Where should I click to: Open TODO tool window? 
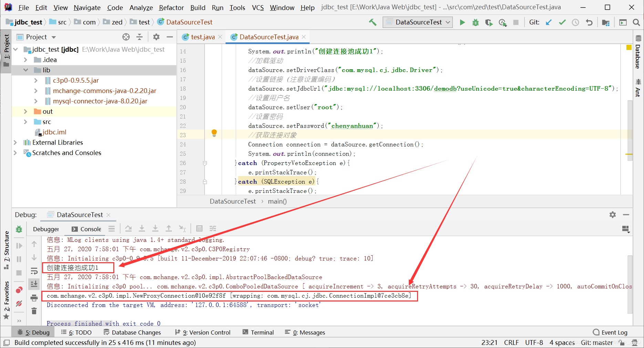coord(76,332)
